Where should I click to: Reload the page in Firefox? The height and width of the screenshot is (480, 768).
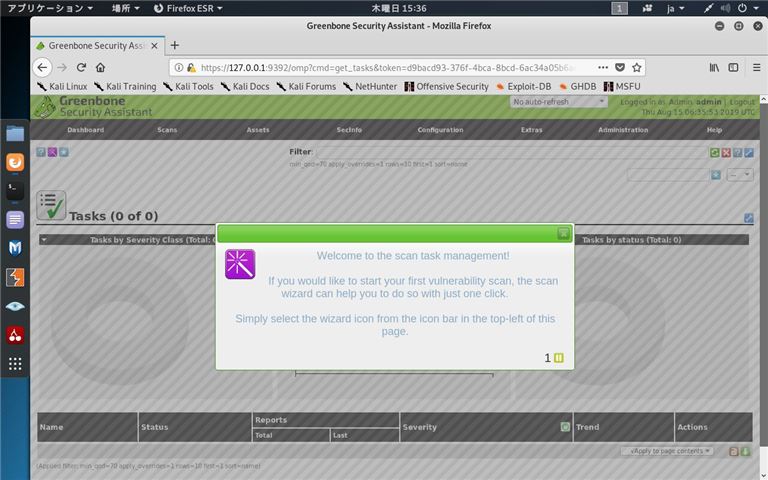tap(81, 68)
